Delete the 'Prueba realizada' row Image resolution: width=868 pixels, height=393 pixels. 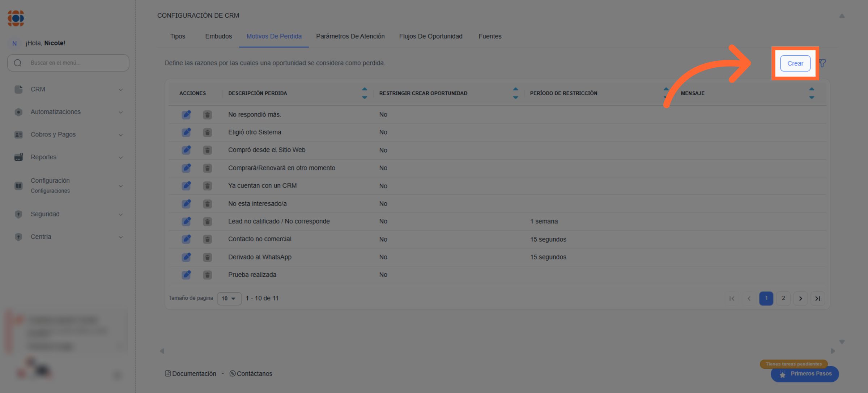(x=207, y=275)
